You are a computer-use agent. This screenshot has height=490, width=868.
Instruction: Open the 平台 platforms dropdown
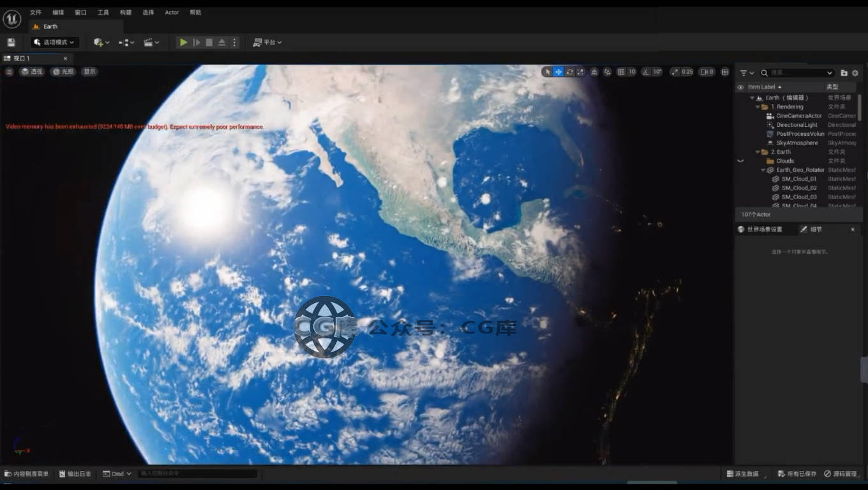267,42
